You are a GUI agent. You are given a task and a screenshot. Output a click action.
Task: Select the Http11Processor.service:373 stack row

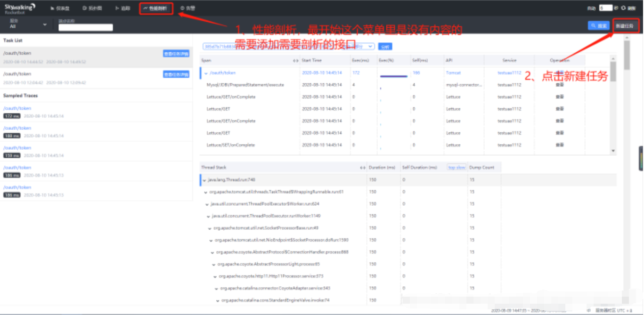click(x=408, y=276)
